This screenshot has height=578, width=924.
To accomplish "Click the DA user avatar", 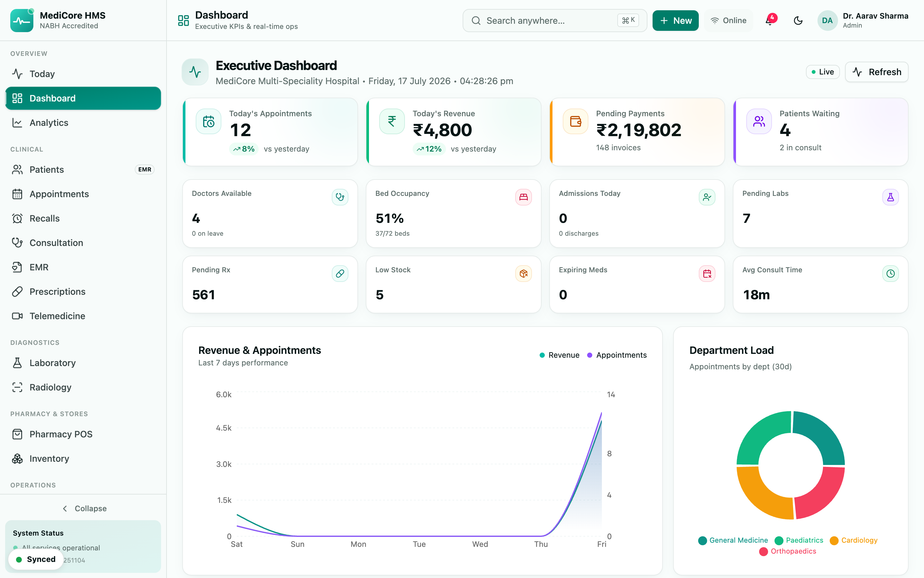I will coord(827,21).
